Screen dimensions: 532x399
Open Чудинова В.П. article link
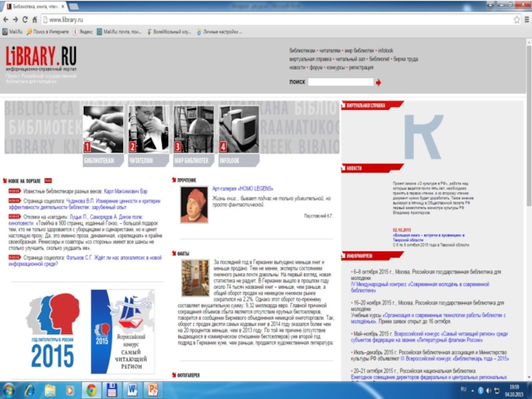[x=84, y=204]
